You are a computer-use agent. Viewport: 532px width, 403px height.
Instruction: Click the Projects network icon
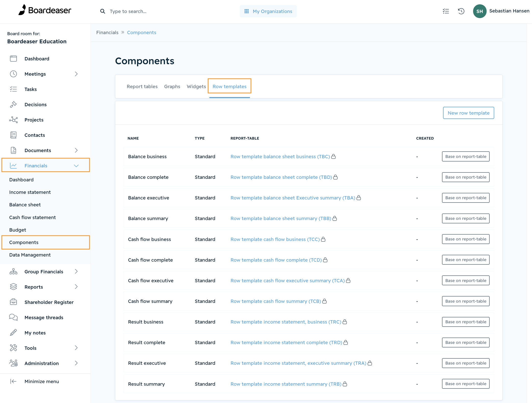14,120
